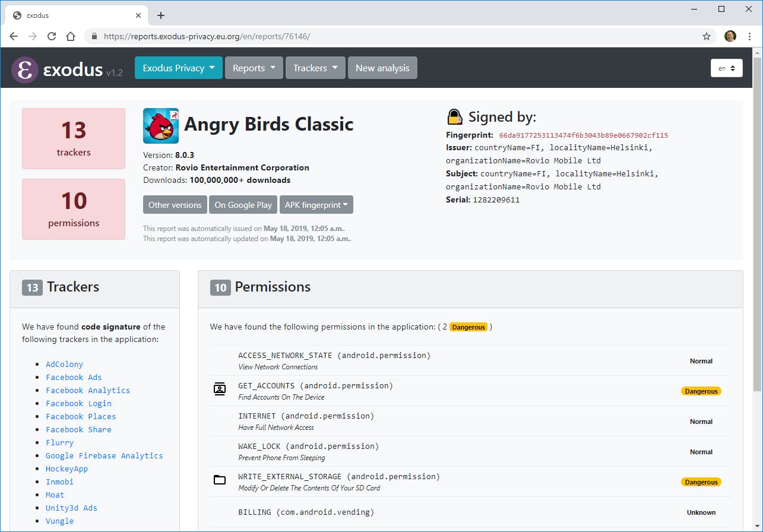This screenshot has height=532, width=763.
Task: Click the browser address bar URL
Action: [207, 36]
